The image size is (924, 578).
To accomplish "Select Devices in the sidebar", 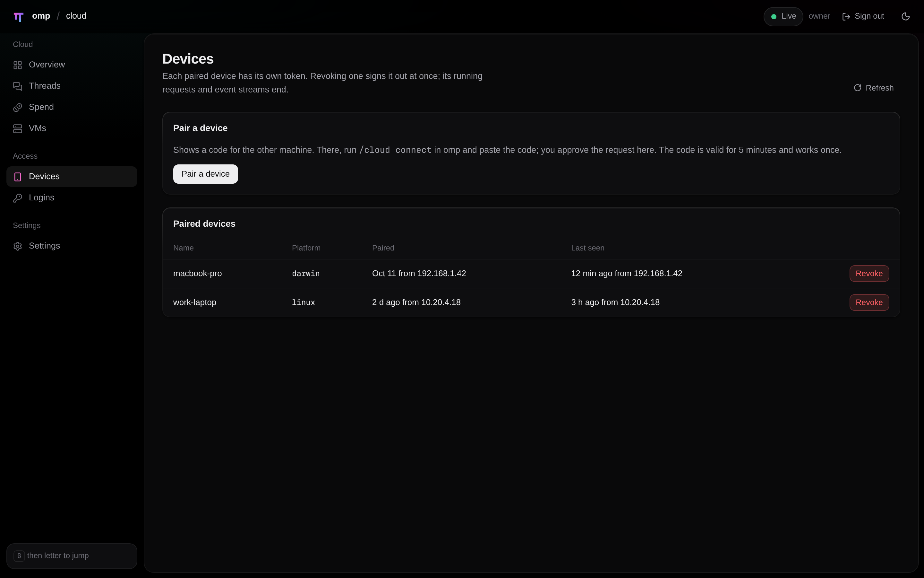I will [72, 177].
